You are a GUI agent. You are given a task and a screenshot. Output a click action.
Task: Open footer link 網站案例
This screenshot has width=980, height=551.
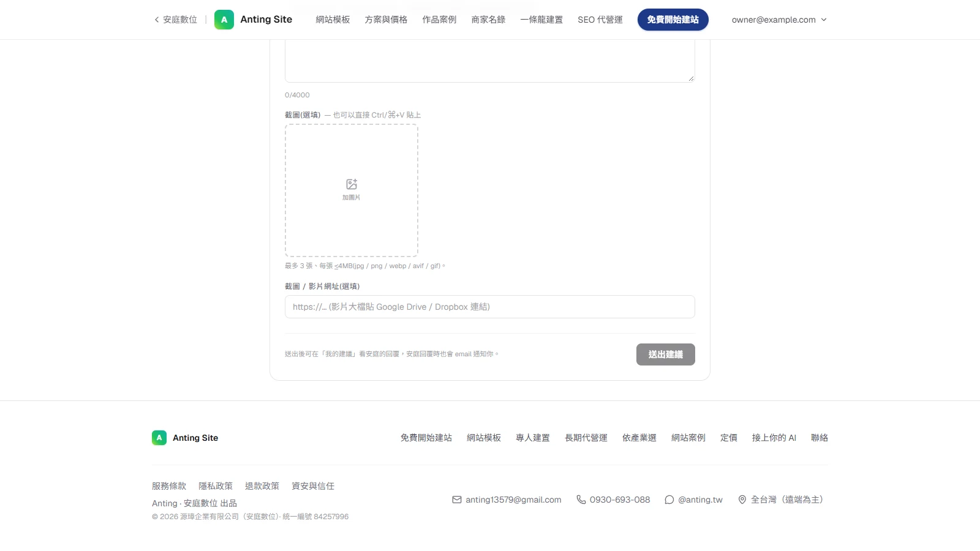click(x=688, y=438)
